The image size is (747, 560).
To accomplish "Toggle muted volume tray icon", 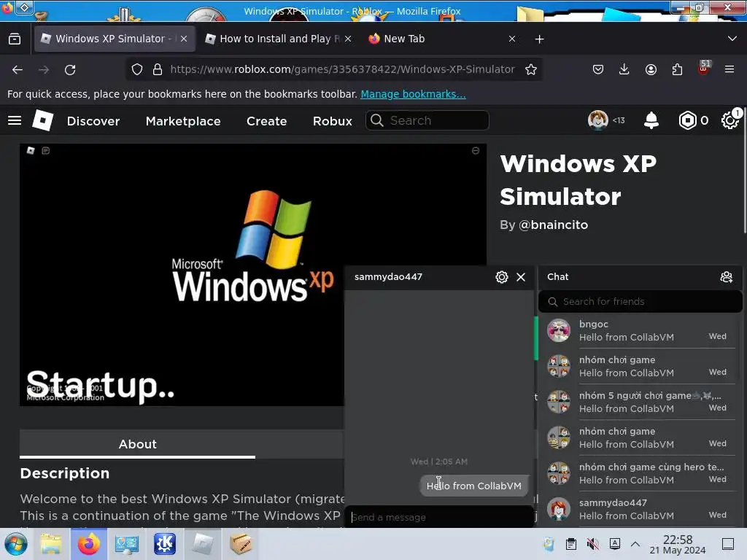I will (592, 544).
